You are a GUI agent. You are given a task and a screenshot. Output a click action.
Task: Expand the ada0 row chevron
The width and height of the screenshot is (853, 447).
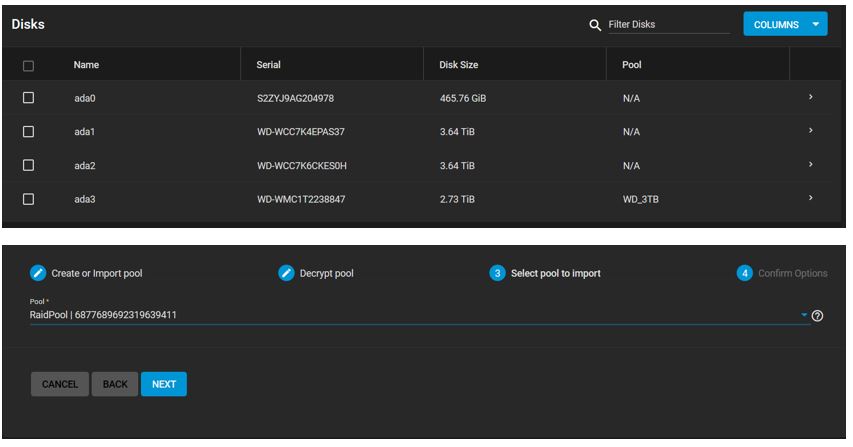(811, 97)
